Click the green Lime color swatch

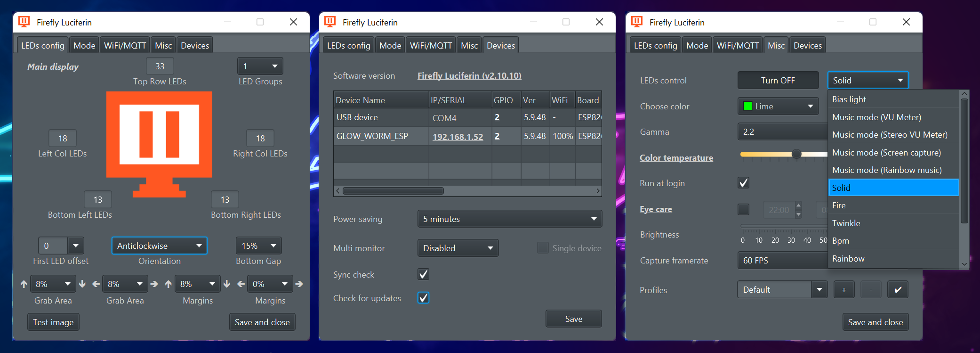click(x=747, y=106)
